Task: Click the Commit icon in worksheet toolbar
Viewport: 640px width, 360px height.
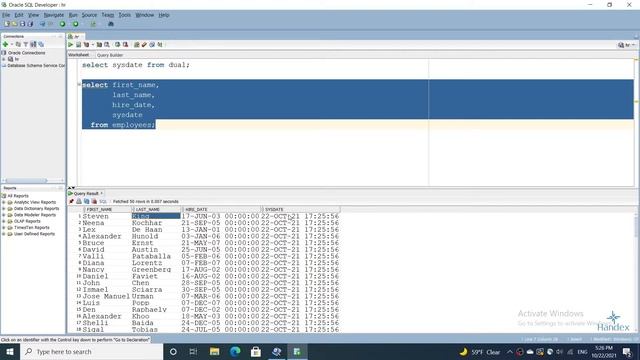Action: 118,44
